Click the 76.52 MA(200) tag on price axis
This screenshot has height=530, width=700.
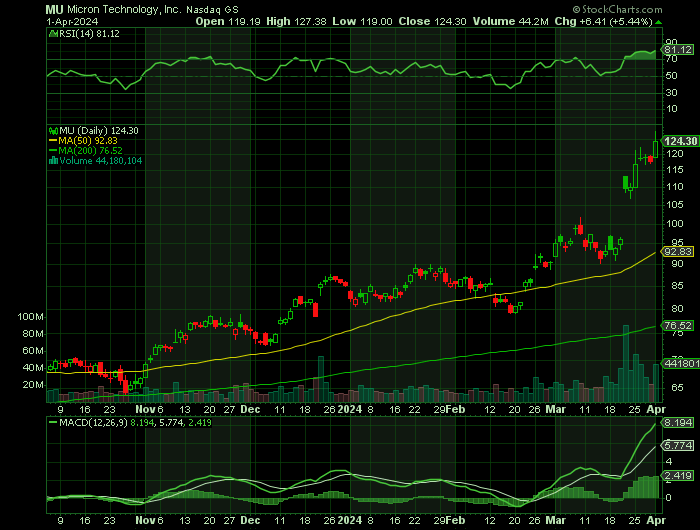click(678, 326)
